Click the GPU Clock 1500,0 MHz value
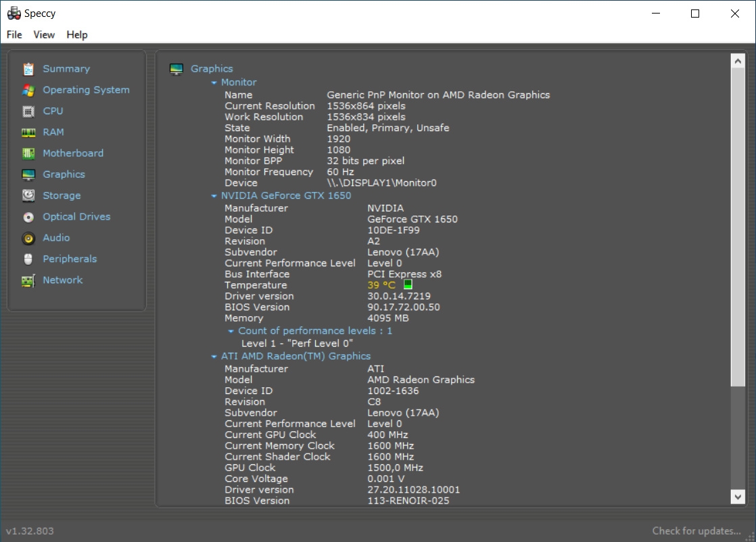The height and width of the screenshot is (542, 756). (396, 468)
